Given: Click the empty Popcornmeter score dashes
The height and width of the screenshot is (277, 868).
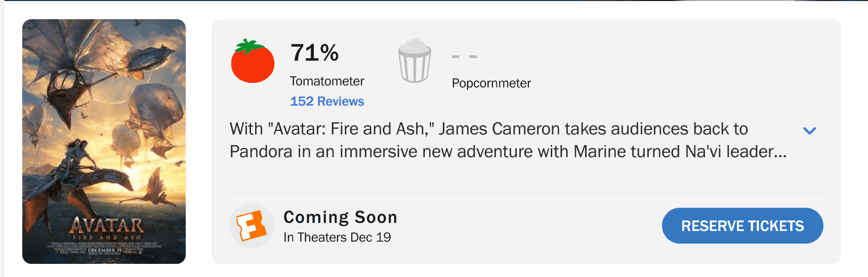Looking at the screenshot, I should (x=464, y=57).
